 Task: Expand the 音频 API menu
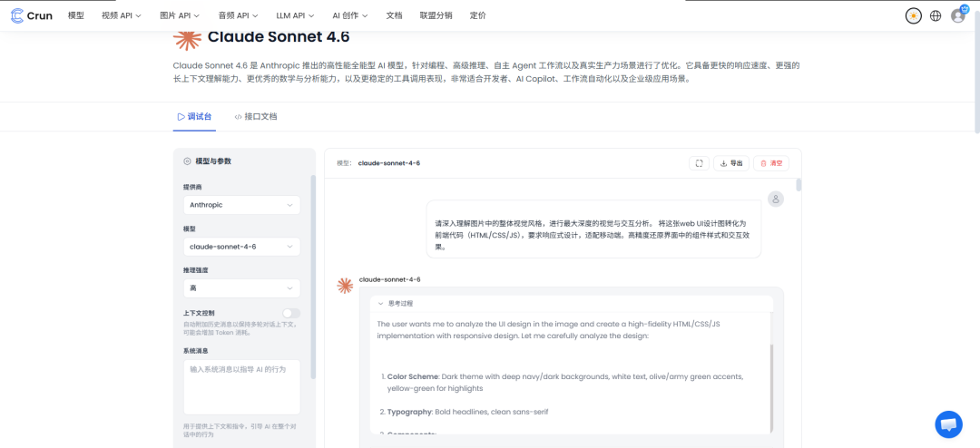point(238,15)
